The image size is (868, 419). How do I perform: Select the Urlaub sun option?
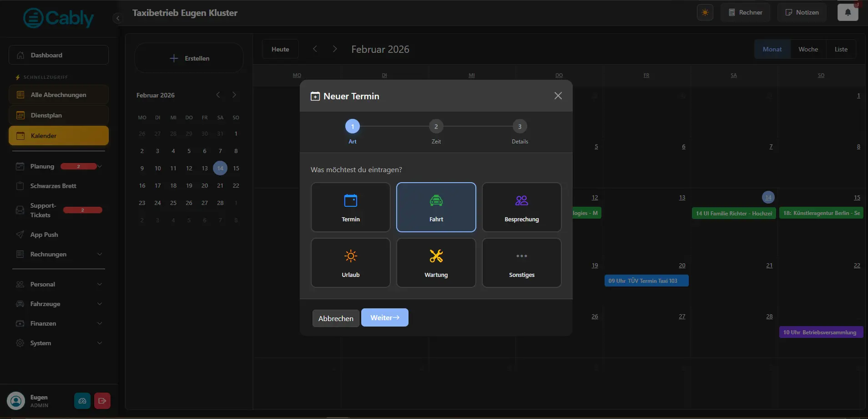click(350, 263)
